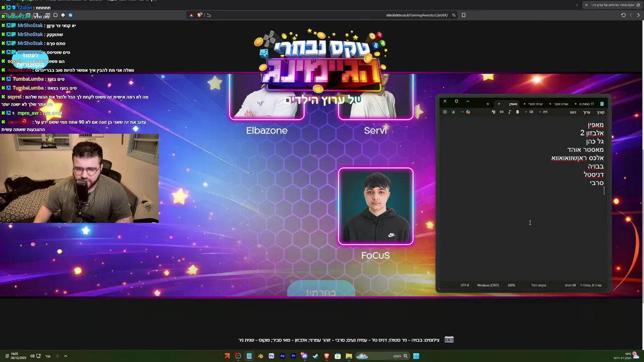Reload the page in the browser
The height and width of the screenshot is (362, 644).
pos(623,15)
